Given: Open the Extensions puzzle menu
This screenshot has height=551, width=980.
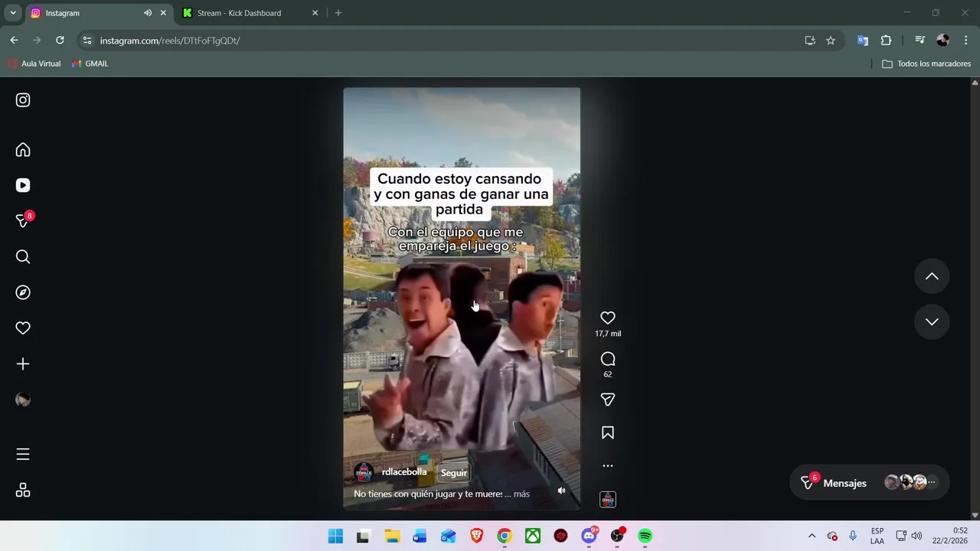Looking at the screenshot, I should 887,41.
